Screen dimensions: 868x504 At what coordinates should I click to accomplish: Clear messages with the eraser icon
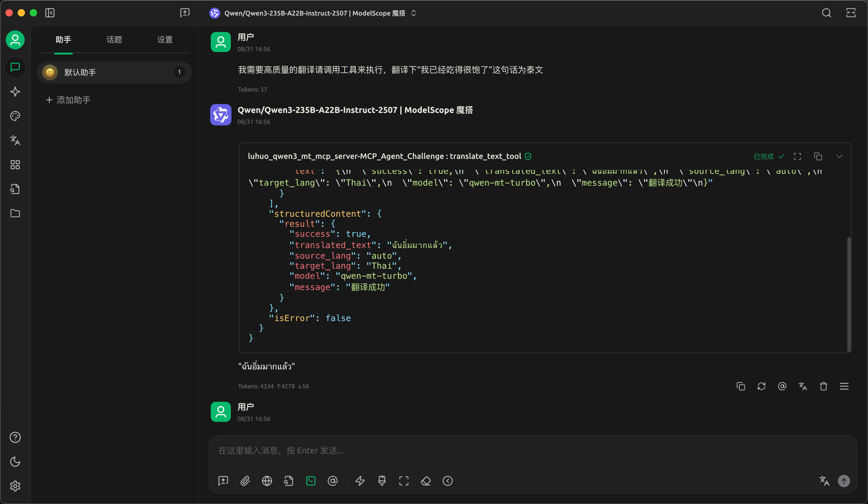[426, 481]
